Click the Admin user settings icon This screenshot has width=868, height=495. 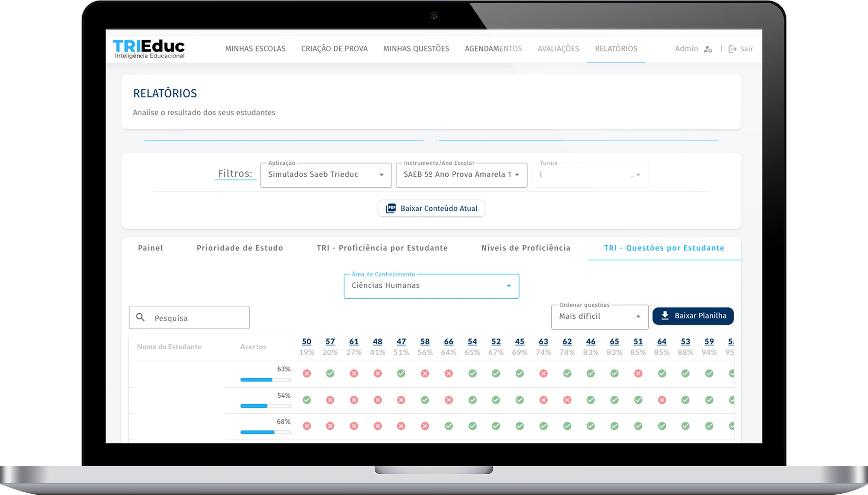pyautogui.click(x=708, y=49)
